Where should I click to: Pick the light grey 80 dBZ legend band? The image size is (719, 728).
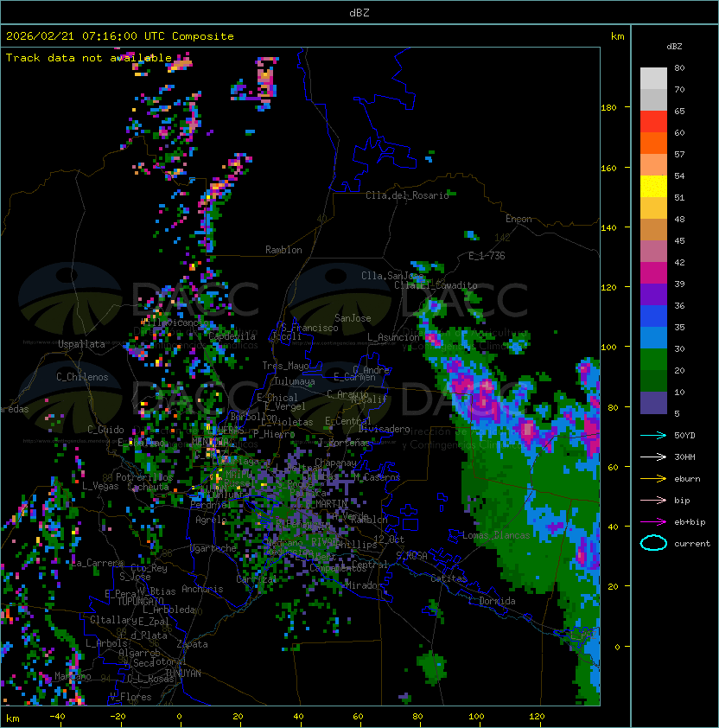click(653, 79)
